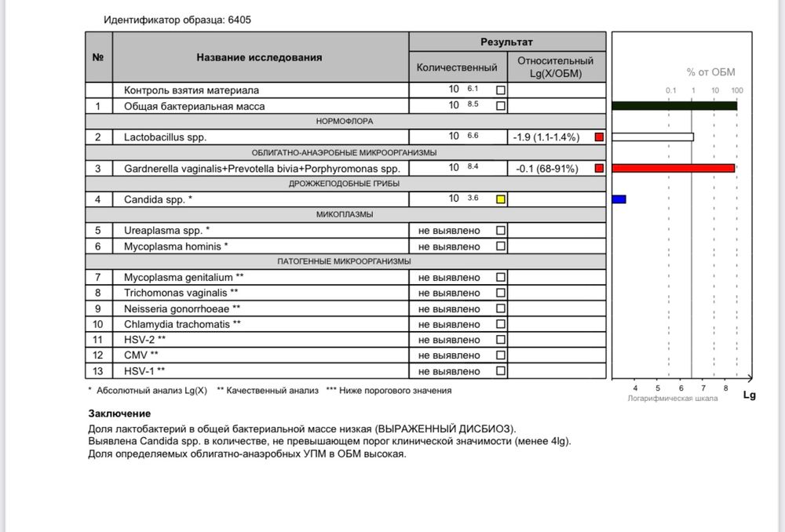Select the "НОРМОФЛОРА" section header row
Image resolution: width=785 pixels, height=532 pixels.
pos(345,122)
